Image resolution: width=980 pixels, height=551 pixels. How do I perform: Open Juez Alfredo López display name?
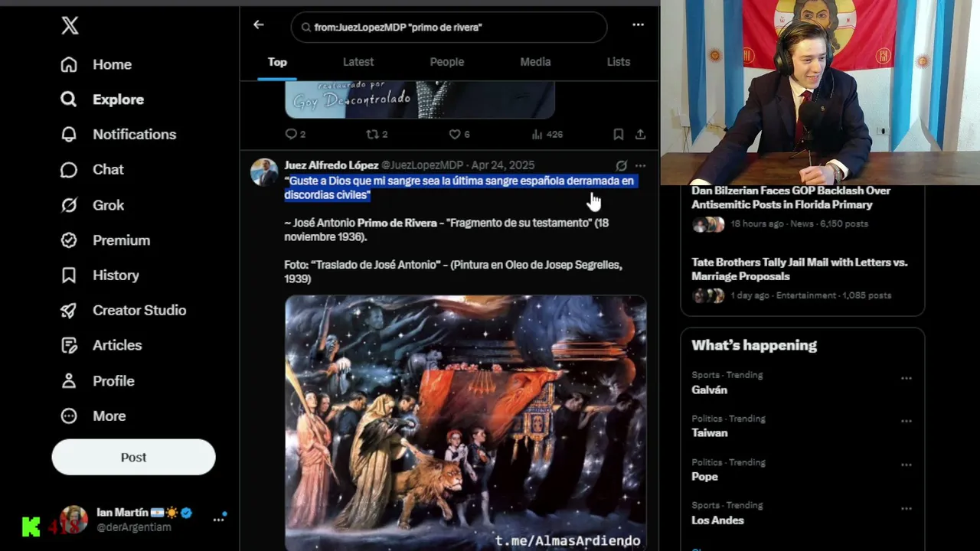[x=332, y=165]
